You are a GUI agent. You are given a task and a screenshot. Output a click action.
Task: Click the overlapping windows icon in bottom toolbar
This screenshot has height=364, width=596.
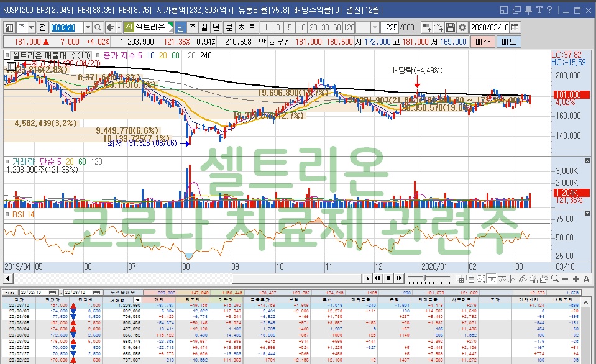(x=470, y=279)
